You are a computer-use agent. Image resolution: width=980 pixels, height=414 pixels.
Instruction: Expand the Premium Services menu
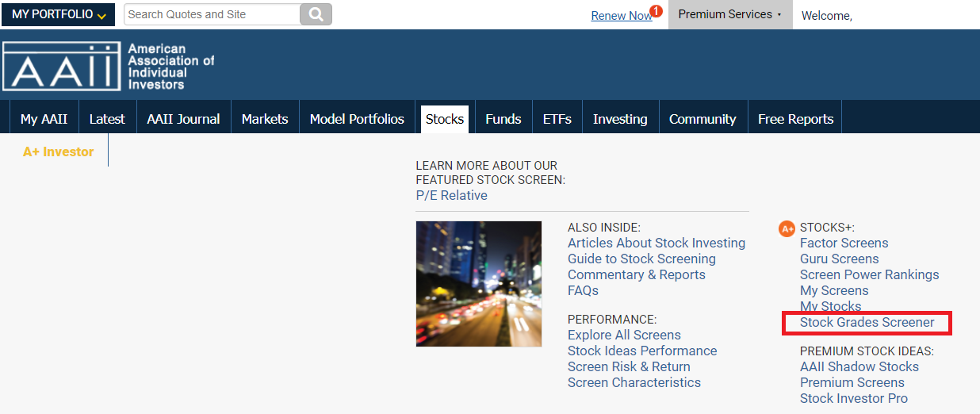point(730,14)
